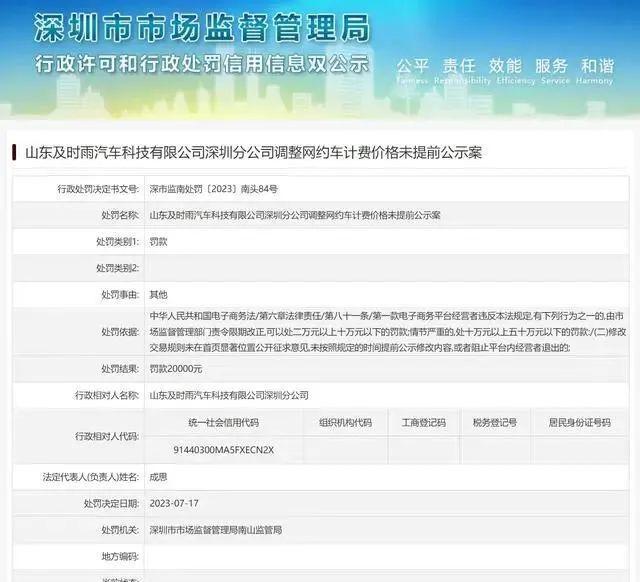Click the 处罚结果 label
The image size is (640, 582).
click(x=120, y=369)
